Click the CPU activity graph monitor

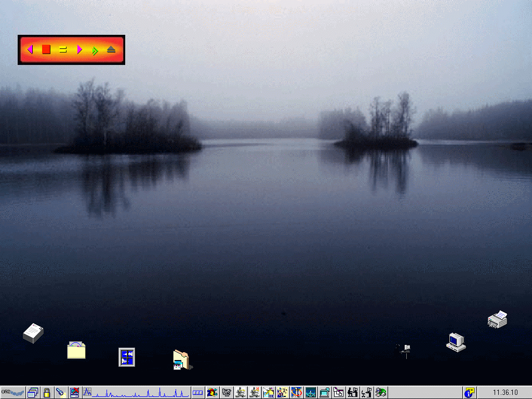[136, 393]
